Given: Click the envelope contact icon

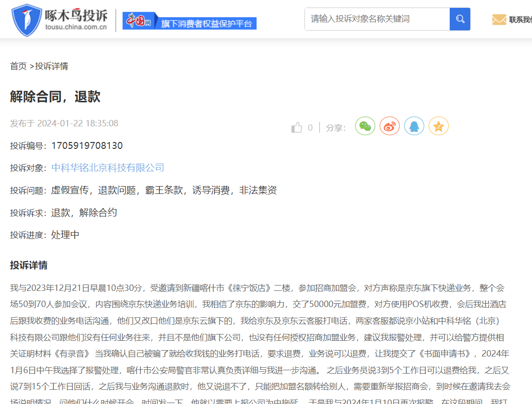Looking at the screenshot, I should pyautogui.click(x=499, y=19).
